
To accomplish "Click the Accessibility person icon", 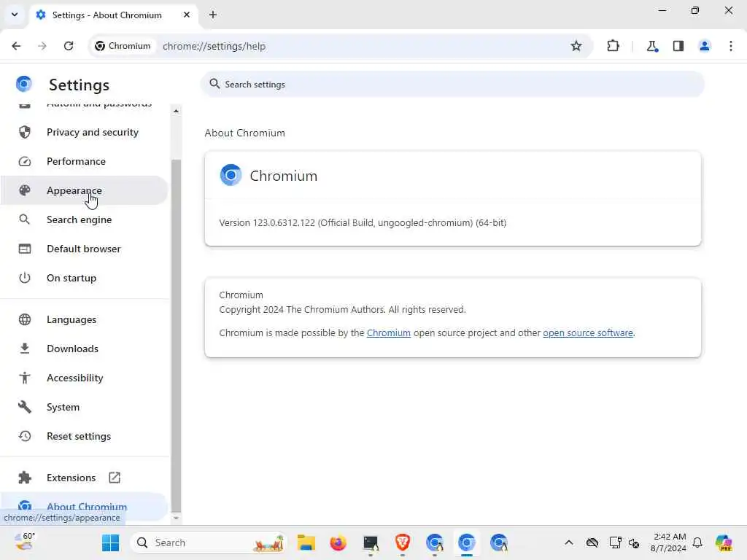I will 25,378.
